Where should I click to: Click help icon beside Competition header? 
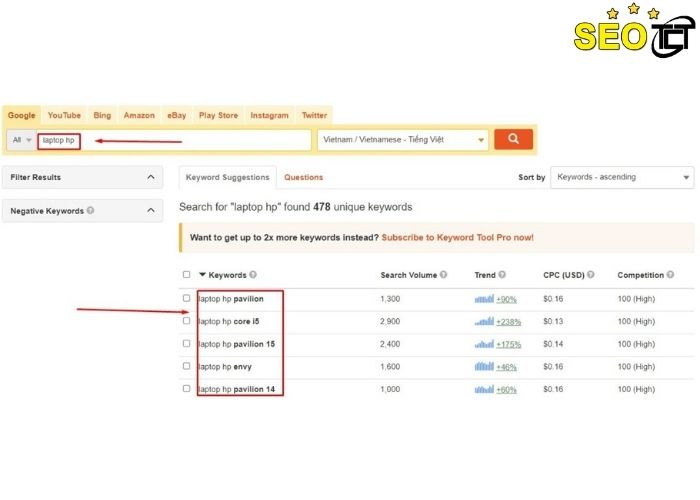coord(670,275)
